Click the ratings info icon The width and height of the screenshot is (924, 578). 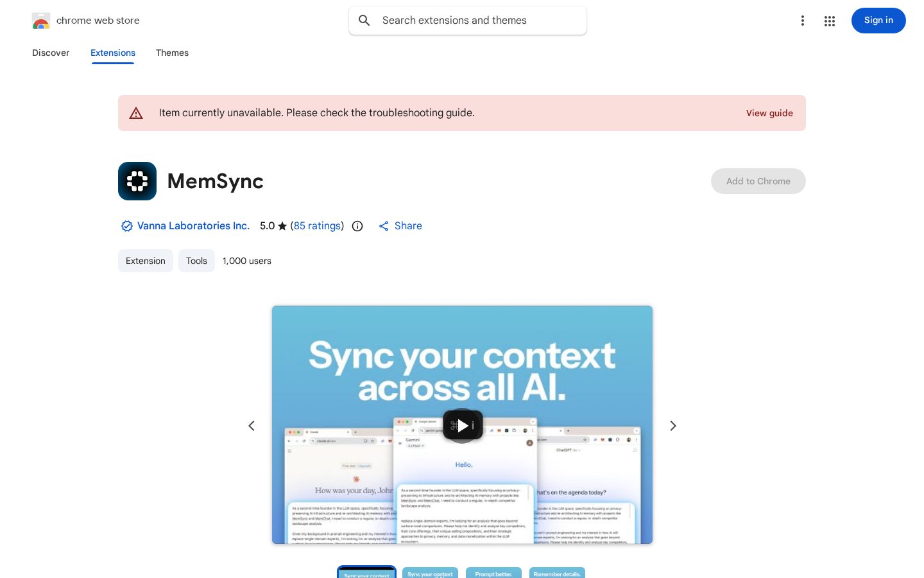click(357, 226)
